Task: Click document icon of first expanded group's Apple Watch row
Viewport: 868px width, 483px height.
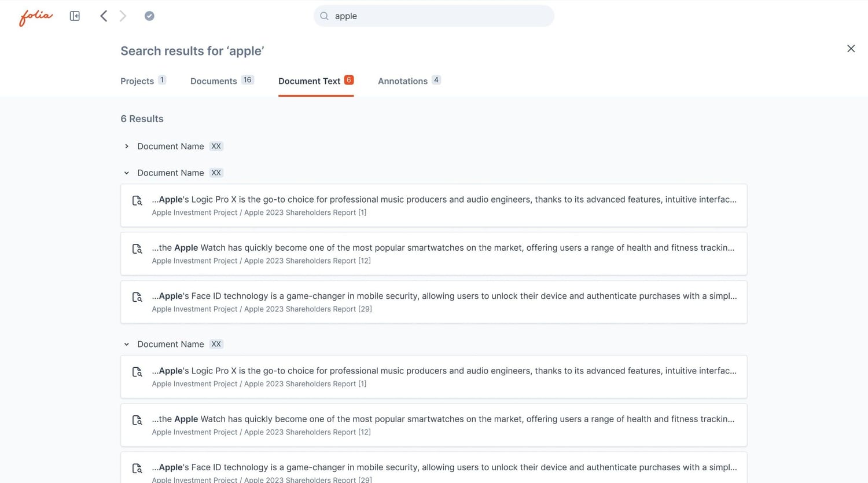Action: pyautogui.click(x=137, y=249)
